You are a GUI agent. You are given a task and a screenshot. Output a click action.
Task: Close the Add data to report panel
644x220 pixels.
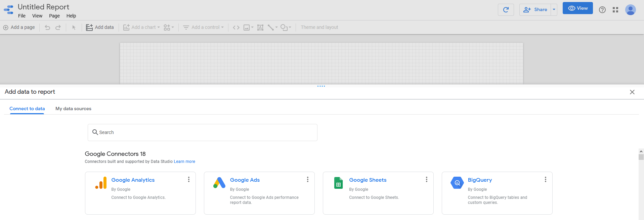632,92
